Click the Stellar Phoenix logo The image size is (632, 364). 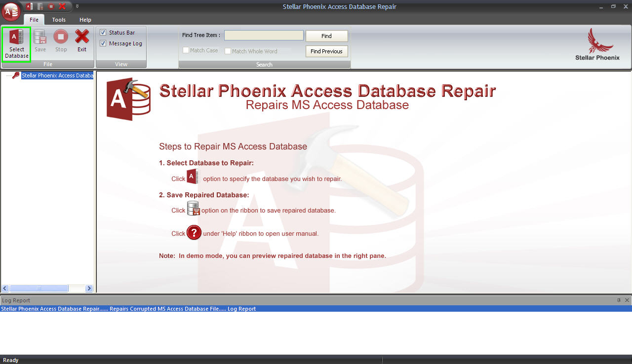[597, 44]
